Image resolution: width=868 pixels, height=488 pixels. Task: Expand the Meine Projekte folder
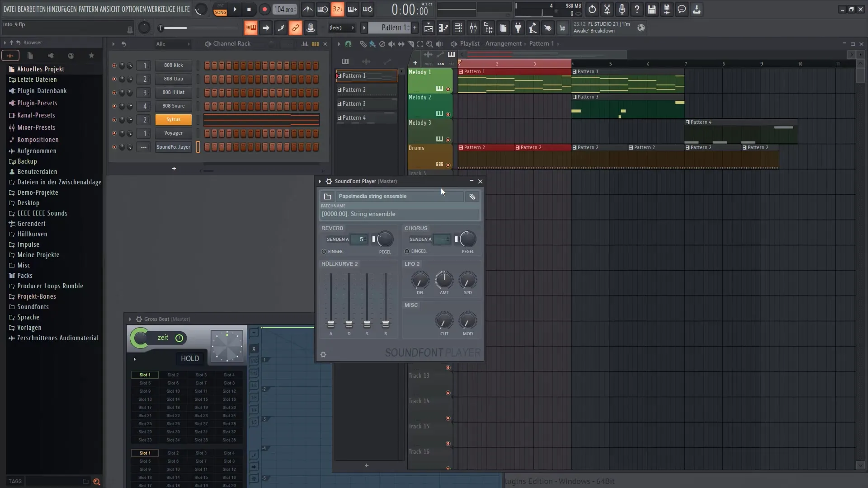(38, 254)
